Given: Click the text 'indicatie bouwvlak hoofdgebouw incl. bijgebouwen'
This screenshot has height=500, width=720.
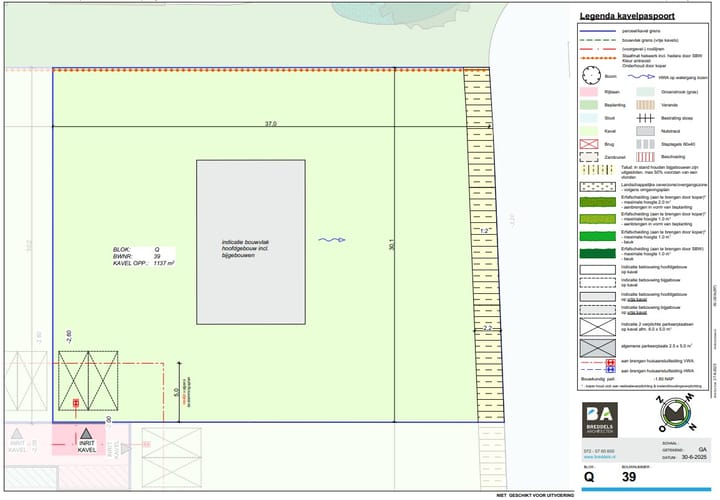Looking at the screenshot, I should (x=245, y=248).
